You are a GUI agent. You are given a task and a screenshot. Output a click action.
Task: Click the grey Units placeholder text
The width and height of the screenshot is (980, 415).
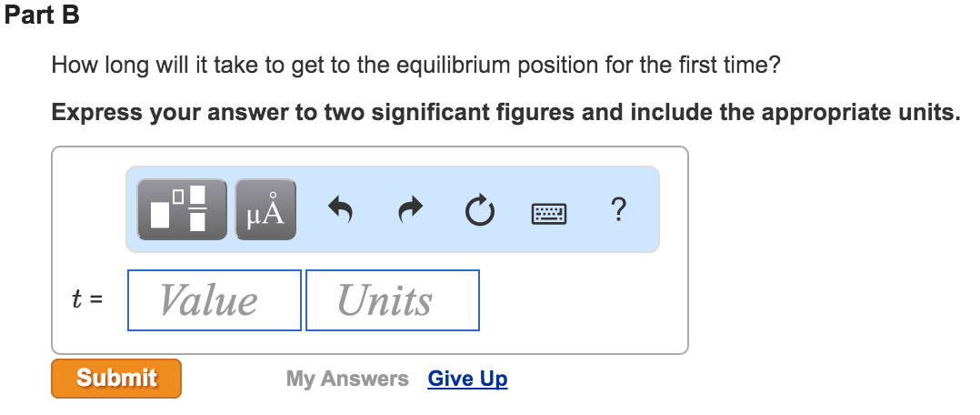point(385,300)
